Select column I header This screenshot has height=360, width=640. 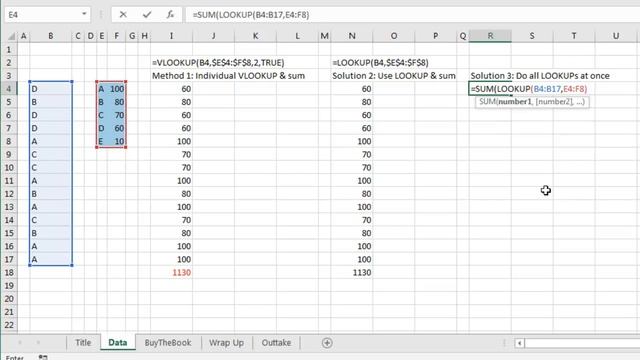171,36
